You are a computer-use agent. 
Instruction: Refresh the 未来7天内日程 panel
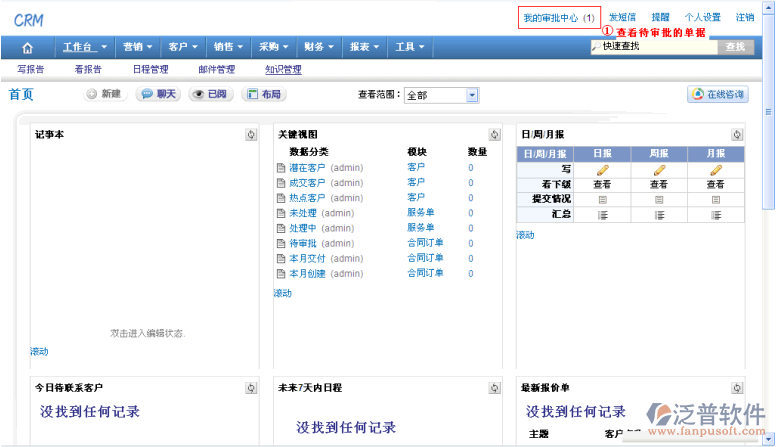click(x=494, y=388)
